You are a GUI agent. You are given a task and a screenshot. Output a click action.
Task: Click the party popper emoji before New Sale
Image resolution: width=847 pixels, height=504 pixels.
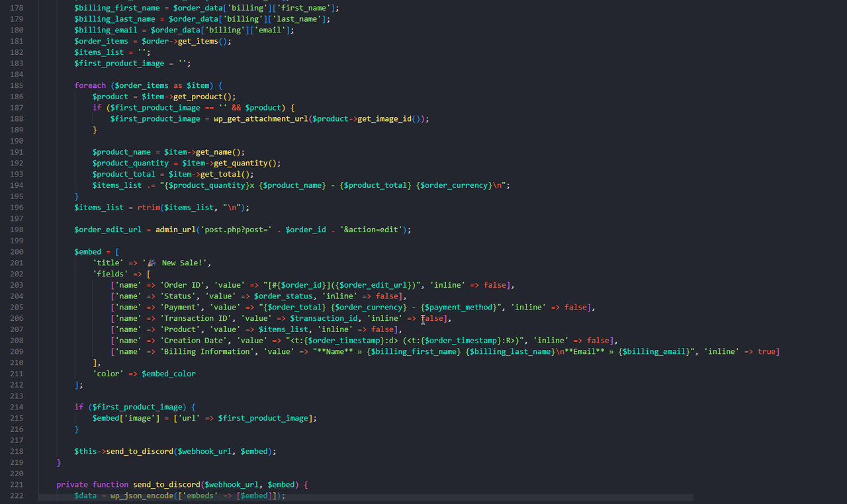coord(152,263)
